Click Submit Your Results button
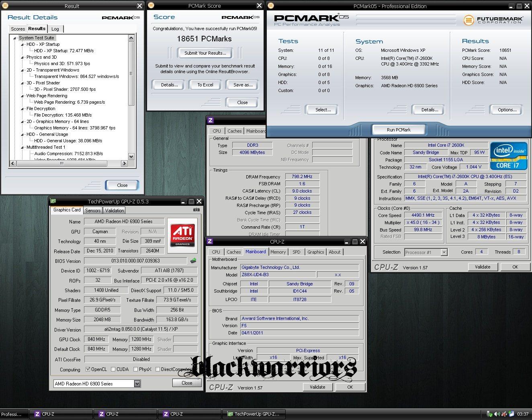532x420 pixels. [205, 53]
